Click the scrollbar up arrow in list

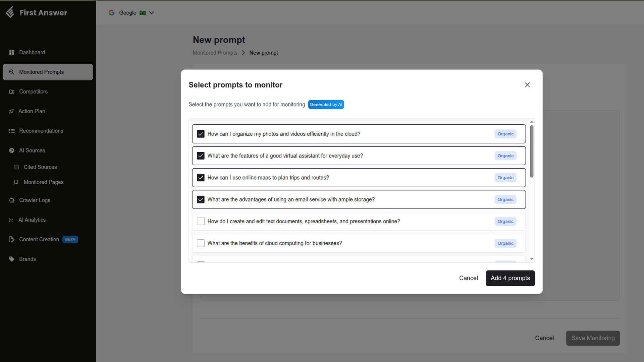click(x=532, y=122)
